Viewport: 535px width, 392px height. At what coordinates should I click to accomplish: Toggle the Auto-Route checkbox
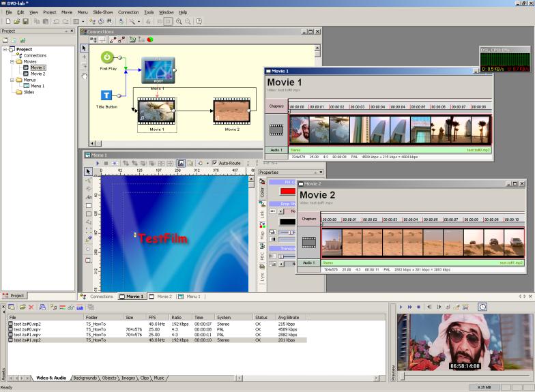coord(215,163)
